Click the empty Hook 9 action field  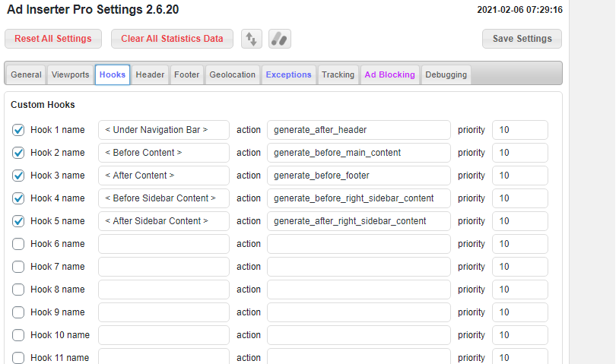click(359, 312)
